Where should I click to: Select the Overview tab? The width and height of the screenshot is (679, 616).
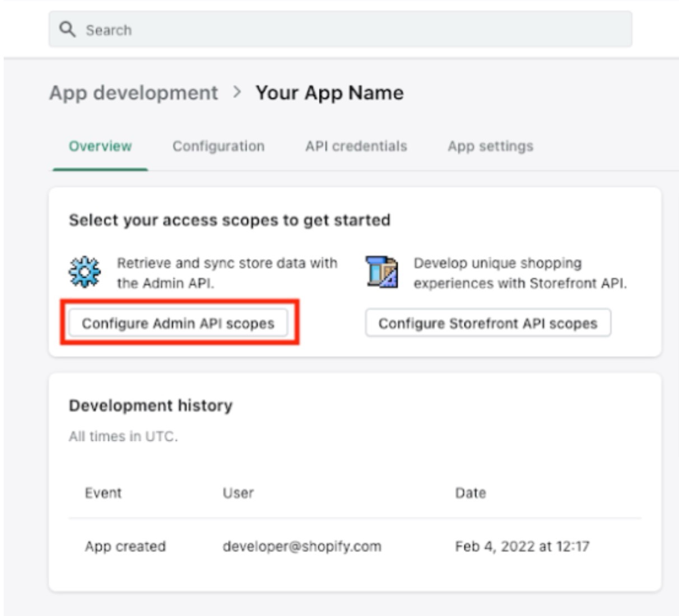pyautogui.click(x=100, y=146)
